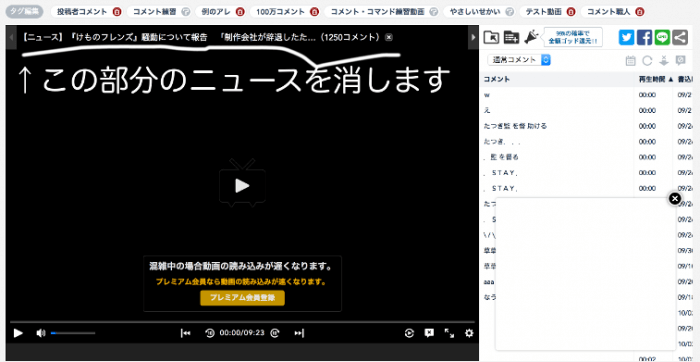700x362 pixels.
Task: Skip forward 10 seconds
Action: (275, 333)
